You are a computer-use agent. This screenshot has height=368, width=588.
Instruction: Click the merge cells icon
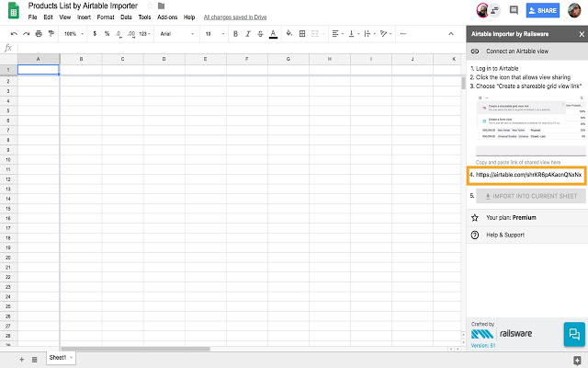(315, 34)
